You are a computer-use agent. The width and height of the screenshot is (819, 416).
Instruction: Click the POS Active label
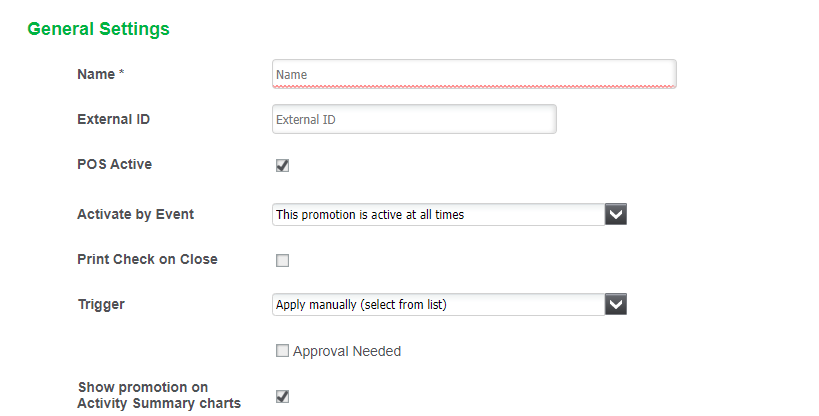[114, 164]
